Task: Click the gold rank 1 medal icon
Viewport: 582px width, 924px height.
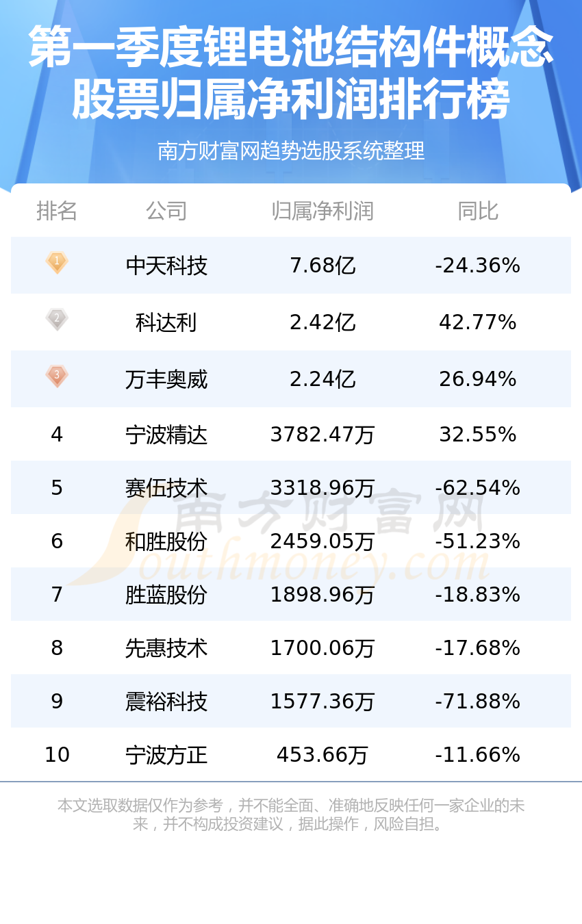Action: pyautogui.click(x=57, y=263)
